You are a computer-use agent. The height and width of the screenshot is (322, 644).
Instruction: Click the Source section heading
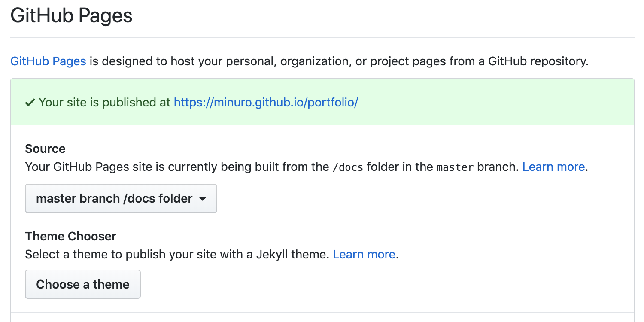coord(45,149)
